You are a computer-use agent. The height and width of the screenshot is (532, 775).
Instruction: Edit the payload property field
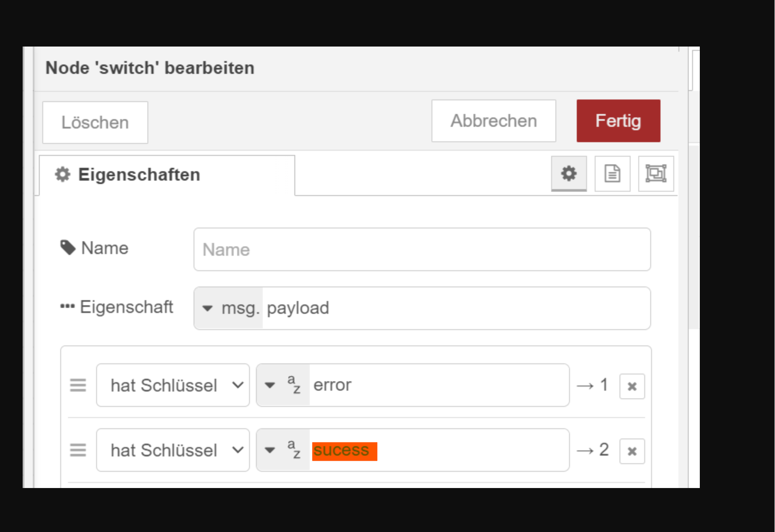point(456,308)
